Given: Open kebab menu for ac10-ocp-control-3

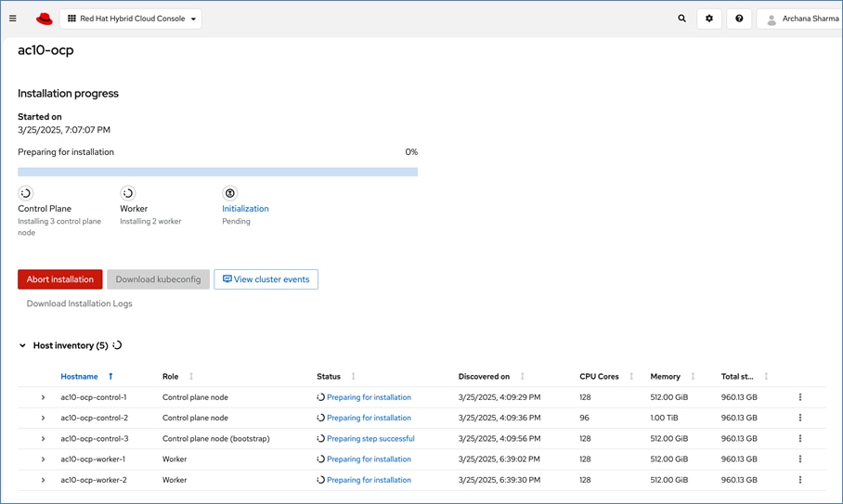Looking at the screenshot, I should 800,438.
